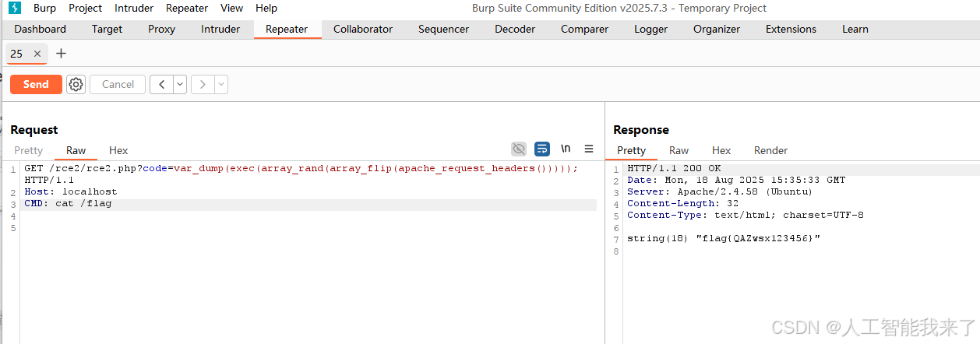Toggle the \n show line breaks button

(x=566, y=149)
